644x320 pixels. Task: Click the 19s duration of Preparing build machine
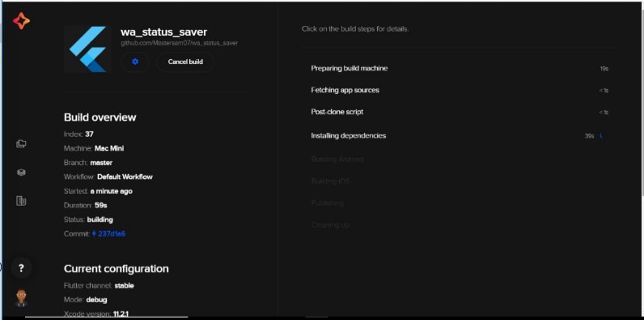604,69
